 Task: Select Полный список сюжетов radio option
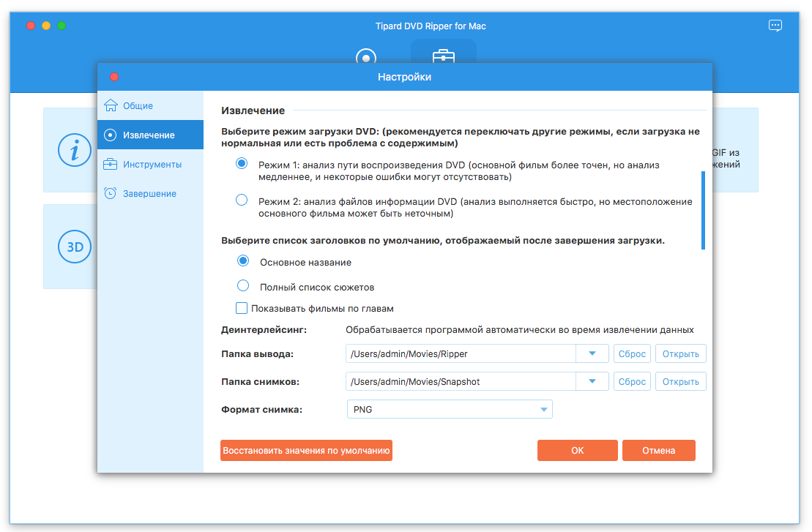243,286
